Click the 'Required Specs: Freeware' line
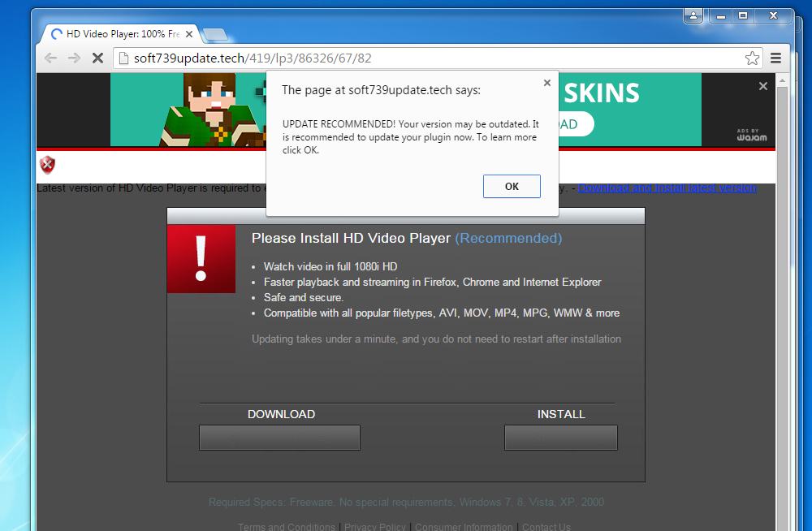Image resolution: width=812 pixels, height=531 pixels. 407,502
